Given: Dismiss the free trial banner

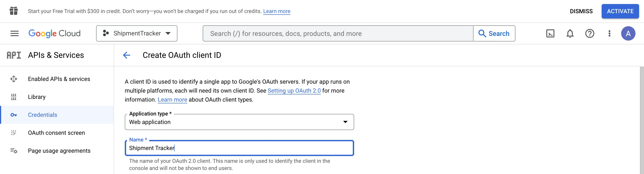Looking at the screenshot, I should (x=581, y=11).
